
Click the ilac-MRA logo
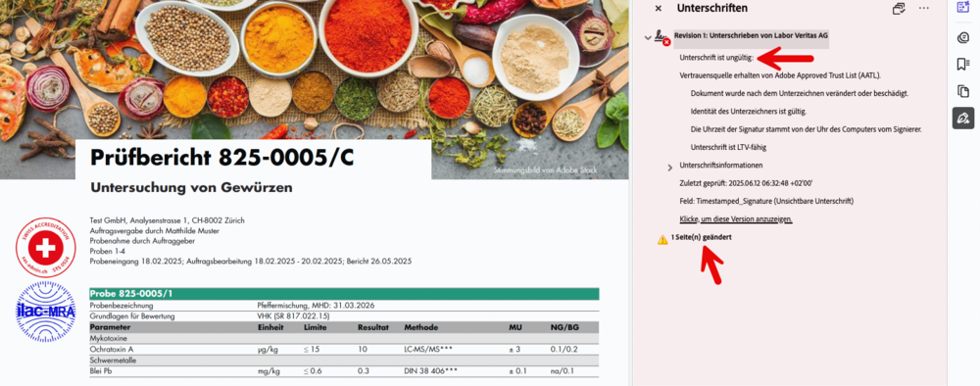tap(46, 311)
